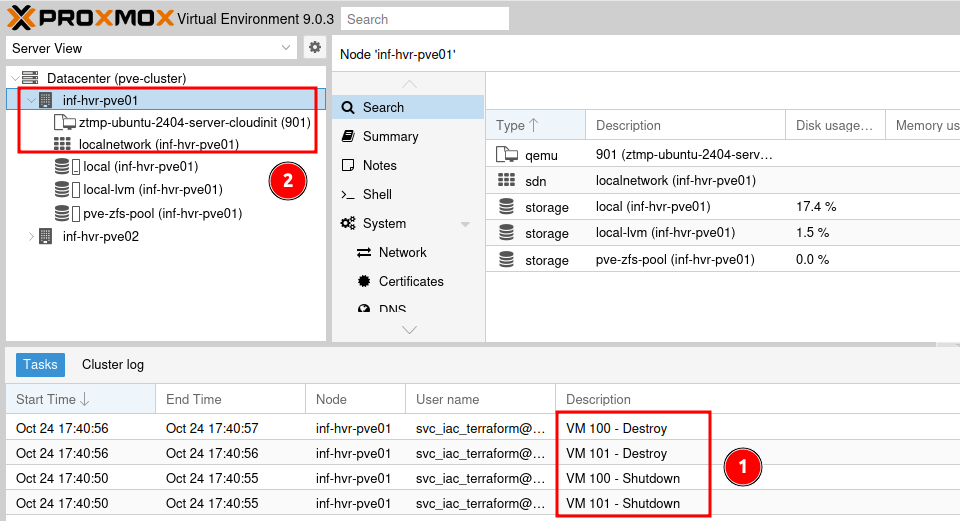The image size is (960, 521).
Task: Open localnetwork SDN item in tree
Action: tap(158, 144)
